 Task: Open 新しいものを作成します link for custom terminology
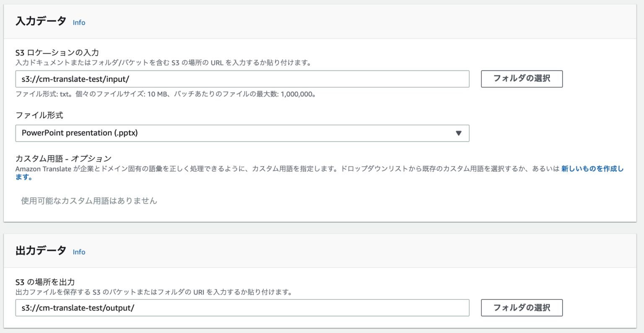click(592, 169)
